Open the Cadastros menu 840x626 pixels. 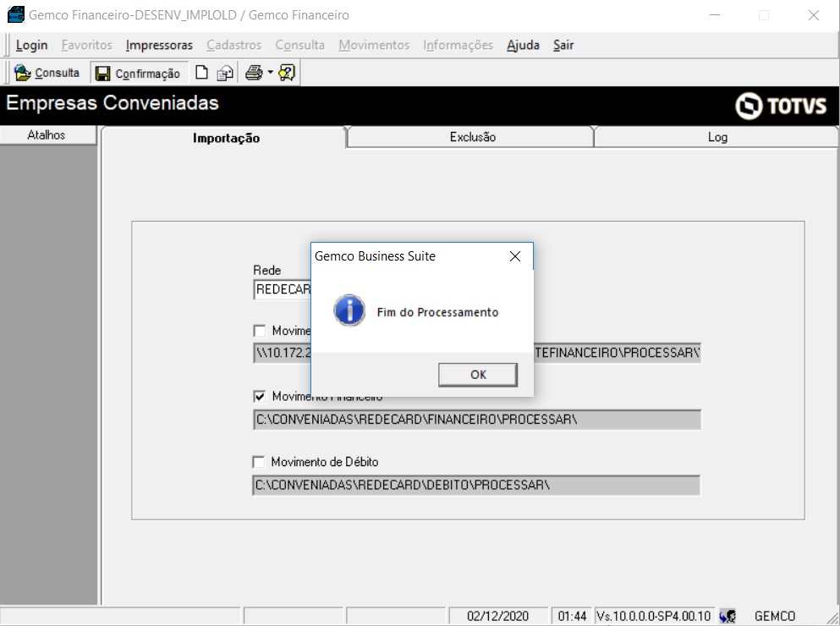coord(234,45)
